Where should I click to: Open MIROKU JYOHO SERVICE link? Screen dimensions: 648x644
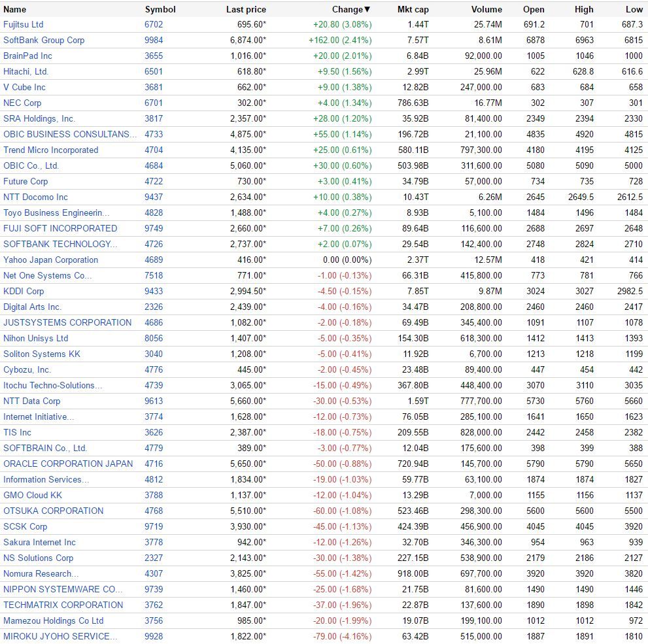point(60,637)
